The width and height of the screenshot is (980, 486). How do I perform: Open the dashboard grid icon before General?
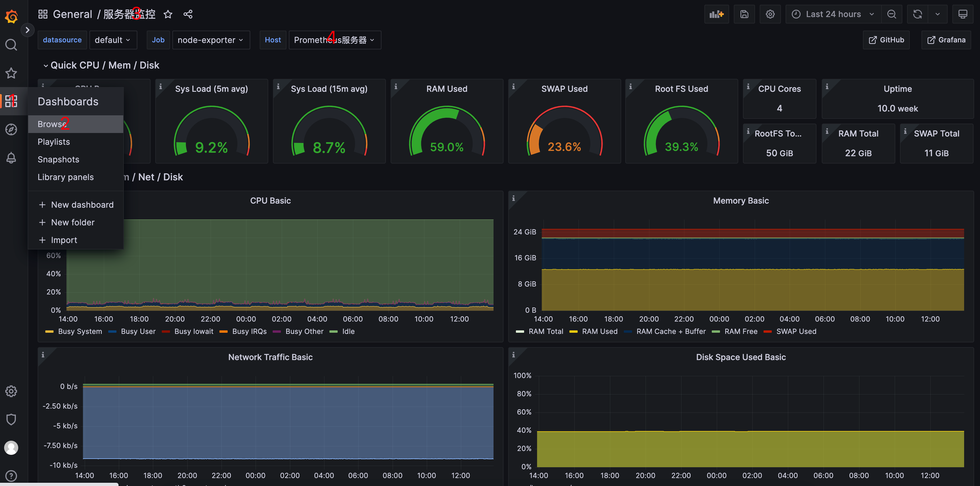tap(43, 14)
